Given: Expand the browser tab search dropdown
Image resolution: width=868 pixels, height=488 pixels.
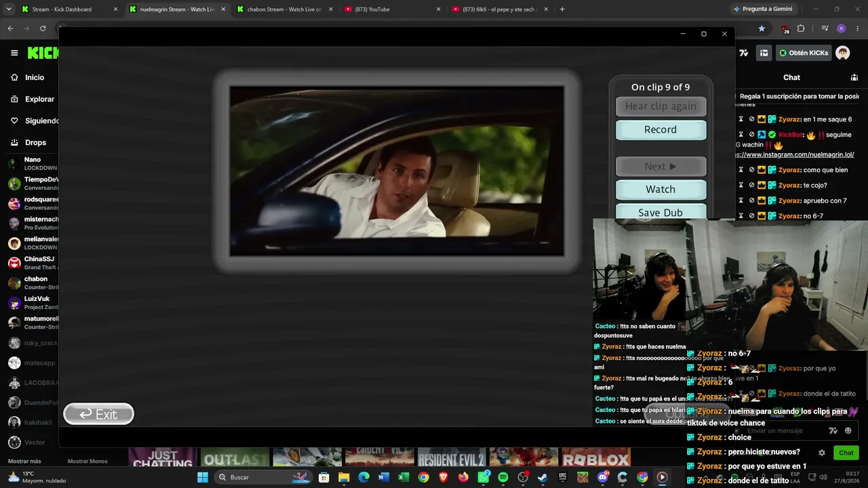Looking at the screenshot, I should click(8, 9).
